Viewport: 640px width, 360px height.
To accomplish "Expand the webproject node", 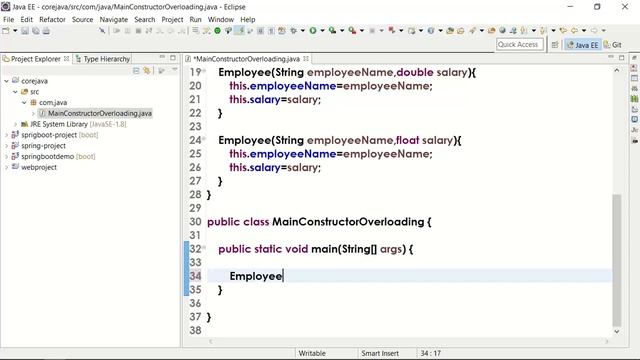I will pyautogui.click(x=6, y=167).
